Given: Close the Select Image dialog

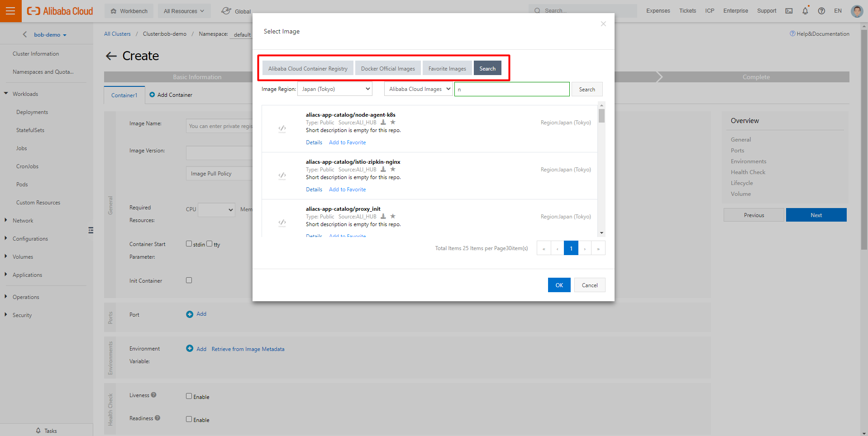Looking at the screenshot, I should coord(603,24).
